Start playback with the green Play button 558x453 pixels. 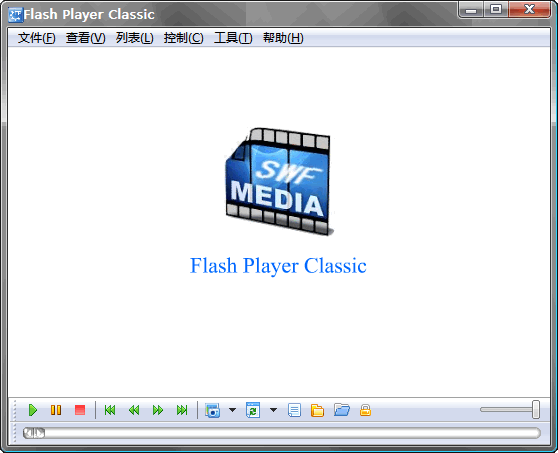click(x=33, y=410)
